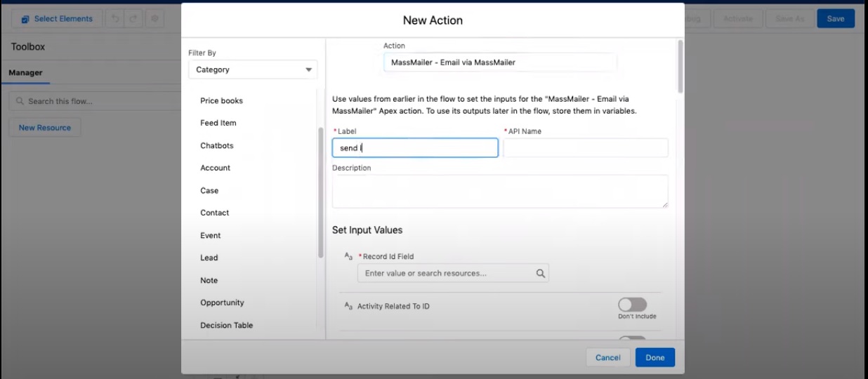The width and height of the screenshot is (868, 379).
Task: Click the Activate button
Action: 738,19
